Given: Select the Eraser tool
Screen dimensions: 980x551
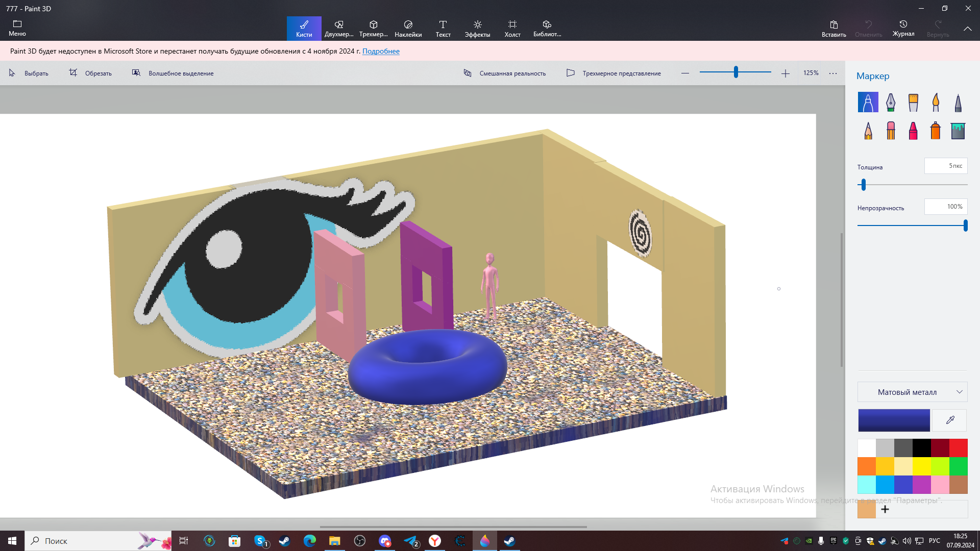Looking at the screenshot, I should tap(891, 131).
